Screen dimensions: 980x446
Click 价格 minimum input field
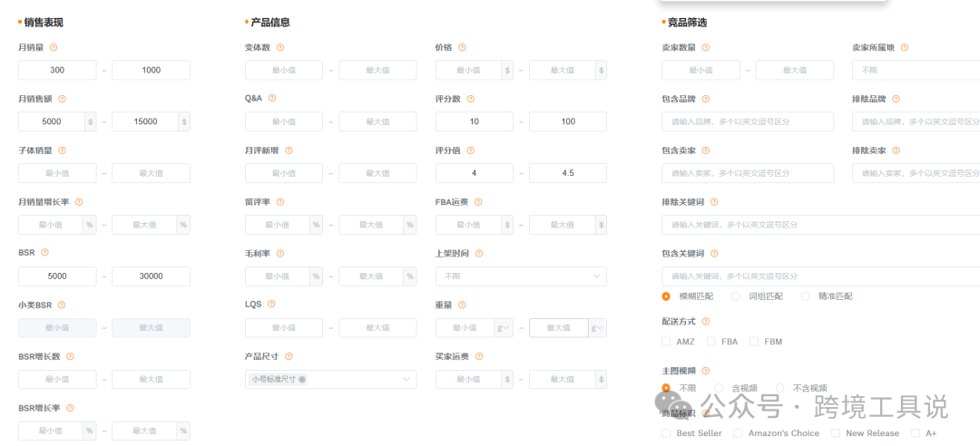(x=469, y=70)
